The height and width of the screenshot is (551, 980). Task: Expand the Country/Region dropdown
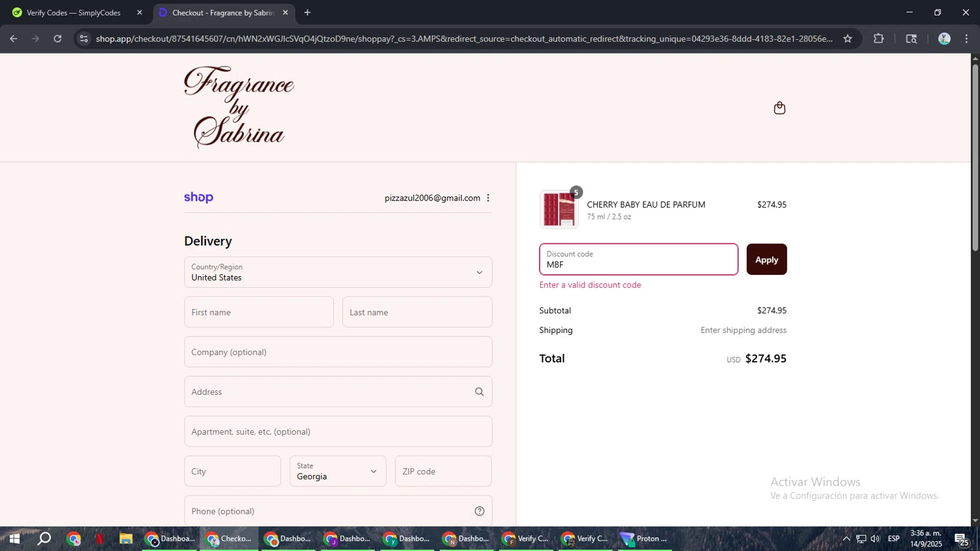point(338,272)
